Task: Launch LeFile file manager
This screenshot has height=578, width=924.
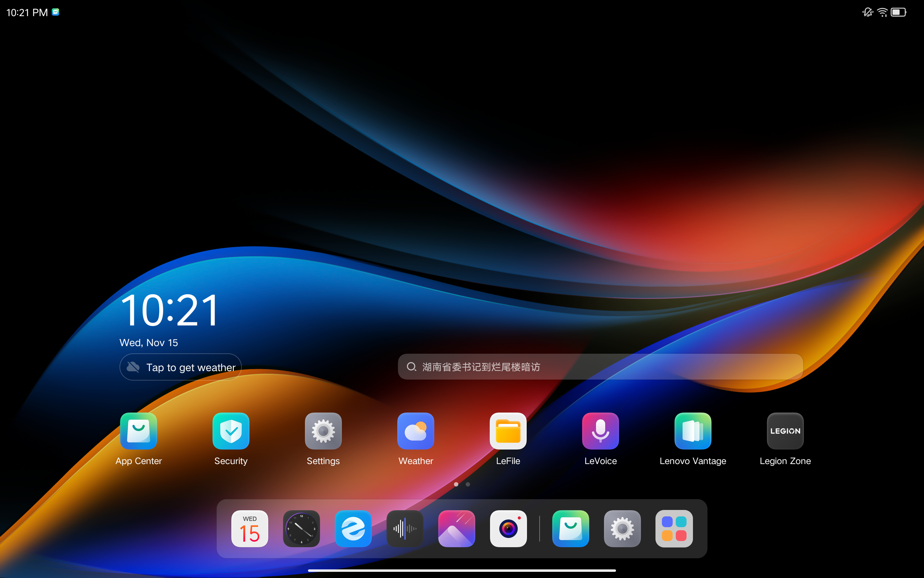Action: 508,431
